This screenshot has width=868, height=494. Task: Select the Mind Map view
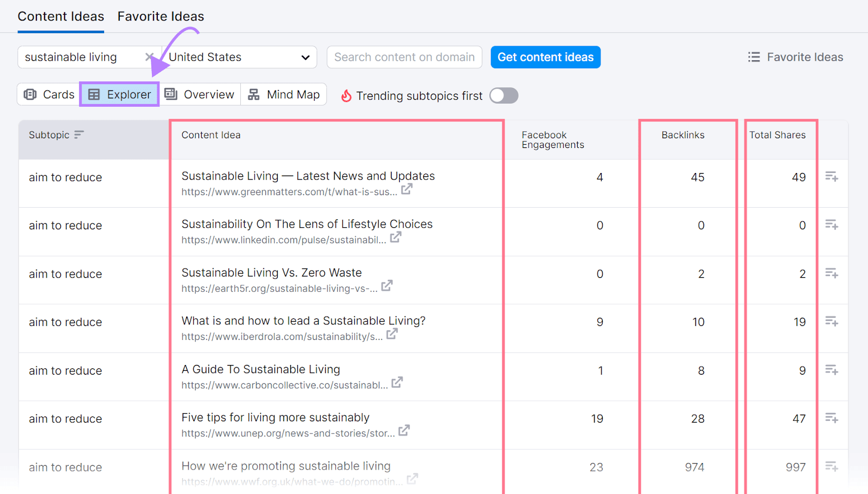284,94
